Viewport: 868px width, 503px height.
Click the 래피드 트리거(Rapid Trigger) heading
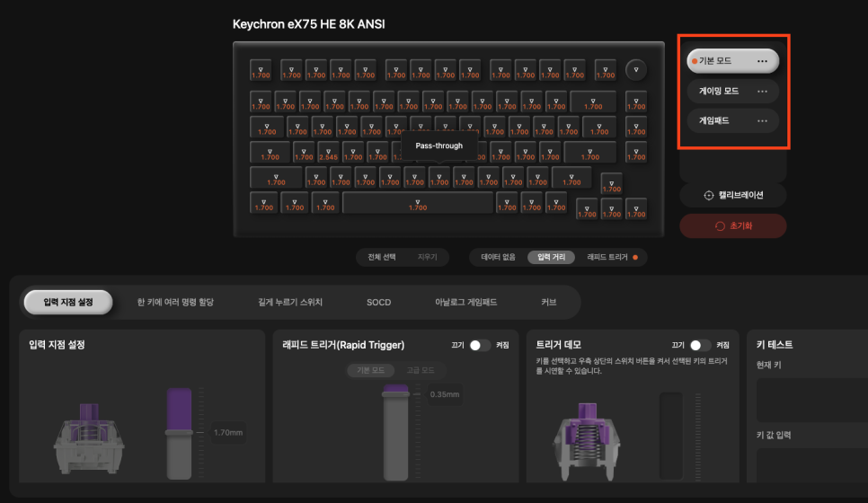343,345
